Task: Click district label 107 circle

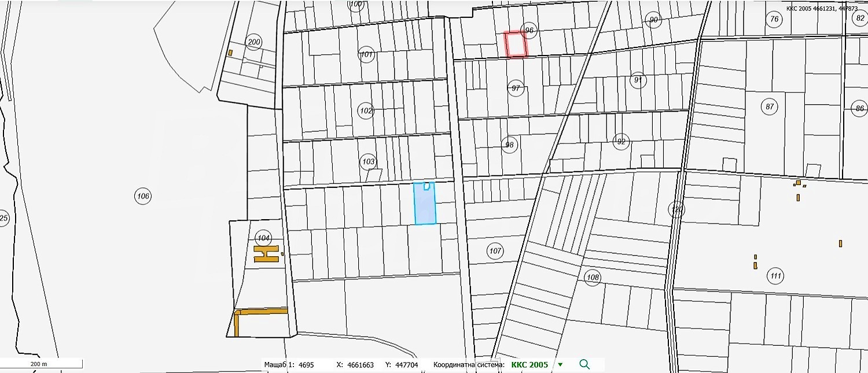Action: point(495,251)
